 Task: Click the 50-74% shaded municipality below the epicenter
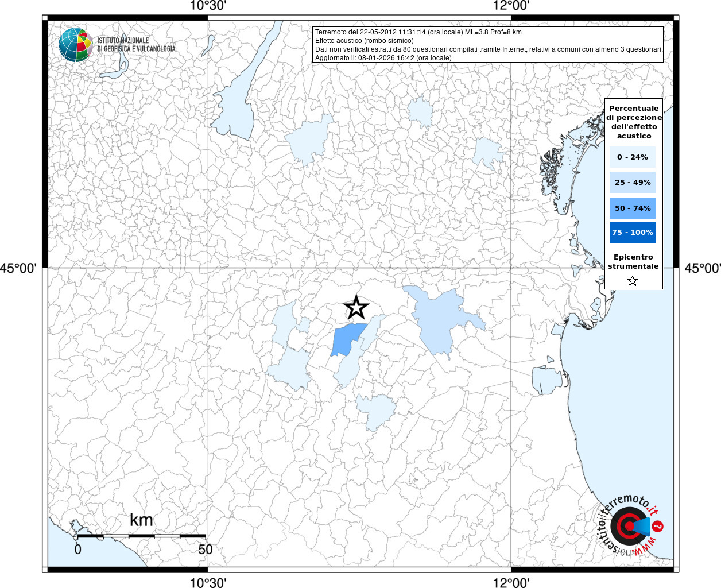347,340
